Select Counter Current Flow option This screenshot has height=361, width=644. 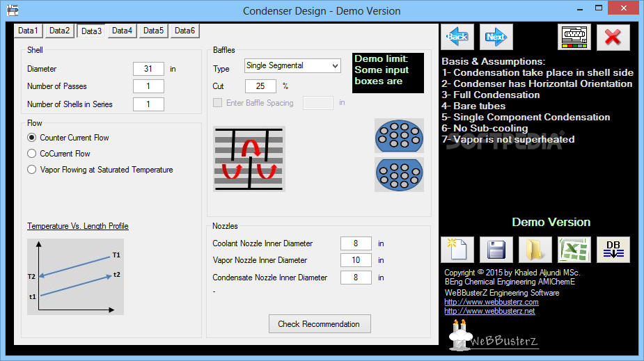click(68, 138)
